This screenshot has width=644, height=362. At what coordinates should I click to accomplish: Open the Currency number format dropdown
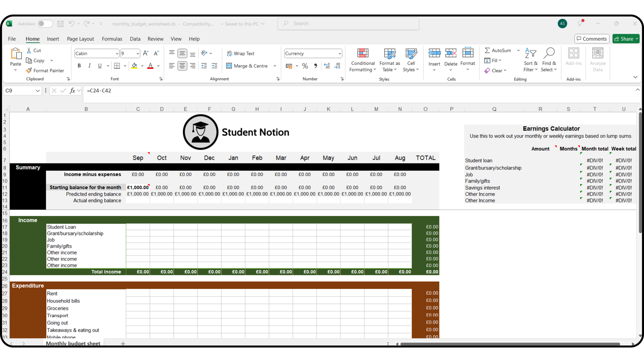pos(340,54)
